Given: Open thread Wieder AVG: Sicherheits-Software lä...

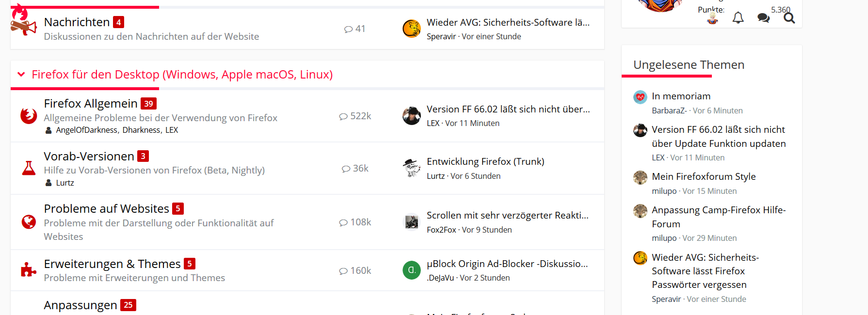Looking at the screenshot, I should 508,22.
